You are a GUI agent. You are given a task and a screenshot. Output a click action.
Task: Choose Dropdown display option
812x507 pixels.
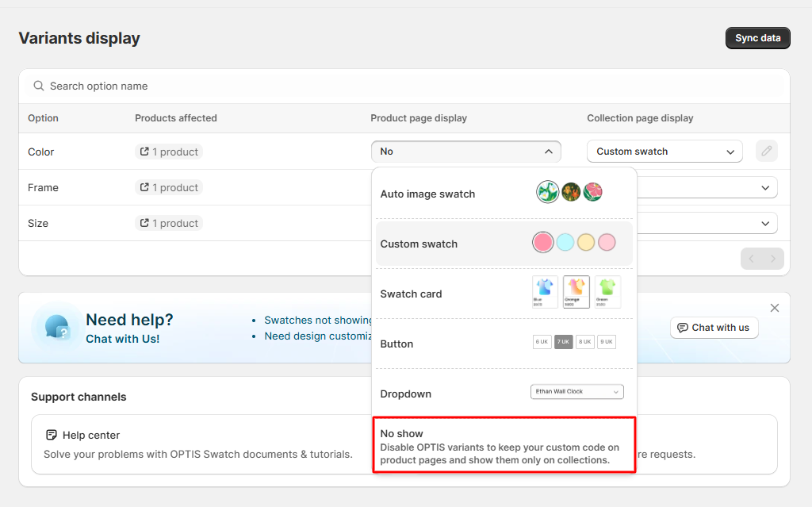504,394
